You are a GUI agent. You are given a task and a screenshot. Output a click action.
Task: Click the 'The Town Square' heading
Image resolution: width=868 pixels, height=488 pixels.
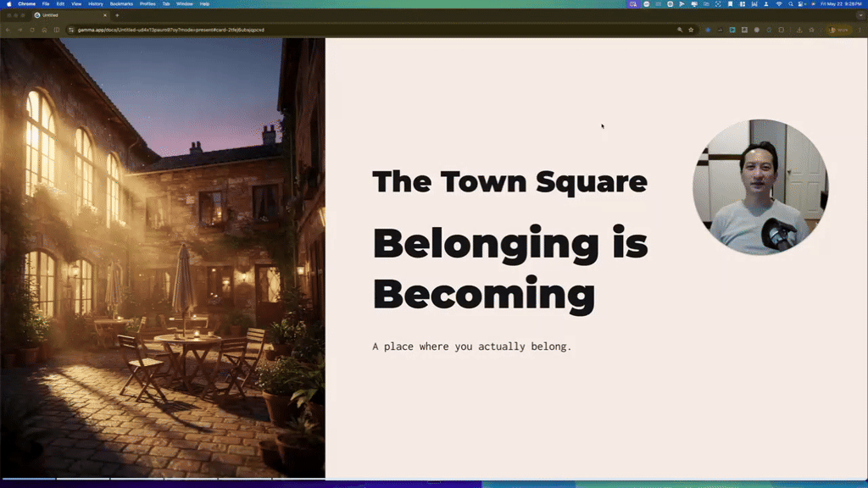click(x=509, y=182)
